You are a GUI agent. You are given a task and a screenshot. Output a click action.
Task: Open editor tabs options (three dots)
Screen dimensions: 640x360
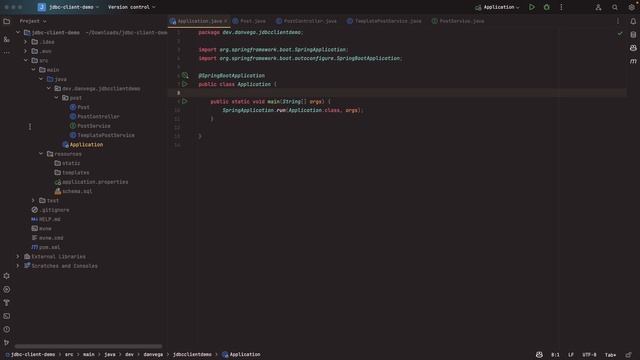click(x=618, y=21)
